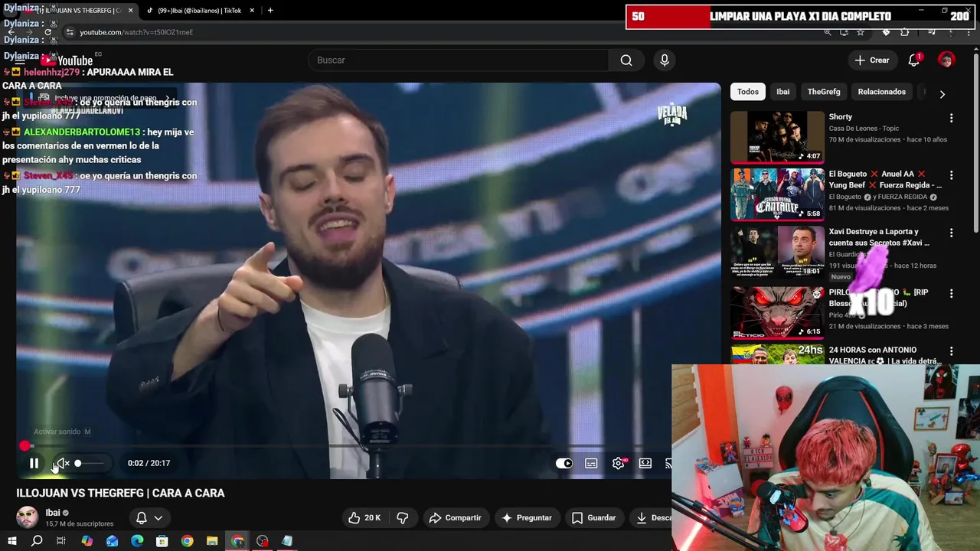The height and width of the screenshot is (551, 980).
Task: Dislike the video with the thumbs-down
Action: coord(403,518)
